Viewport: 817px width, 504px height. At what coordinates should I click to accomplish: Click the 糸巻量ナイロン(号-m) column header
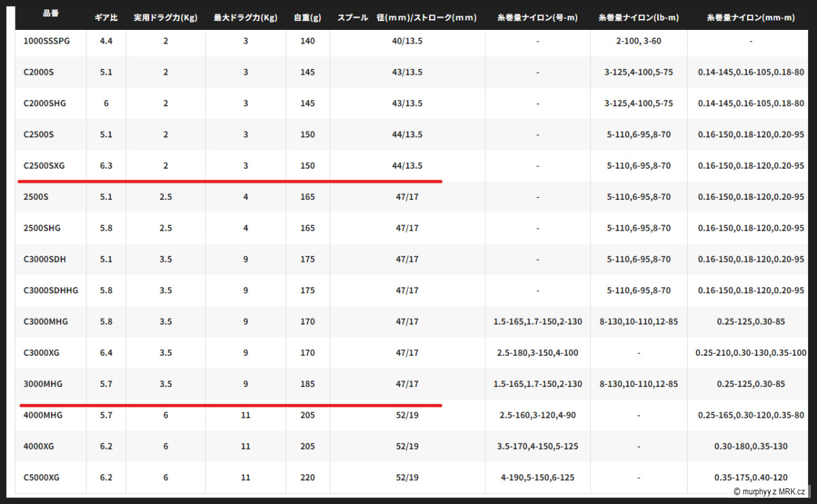537,18
